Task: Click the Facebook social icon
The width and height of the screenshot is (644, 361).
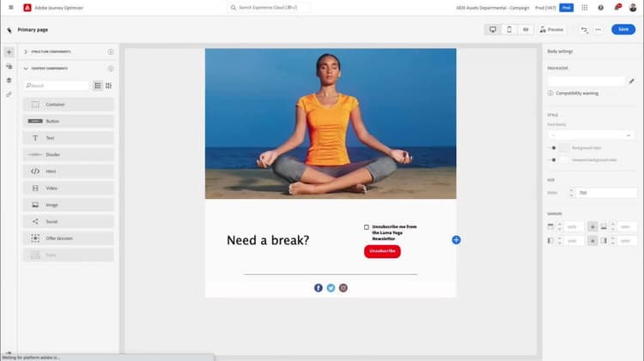Action: 319,288
